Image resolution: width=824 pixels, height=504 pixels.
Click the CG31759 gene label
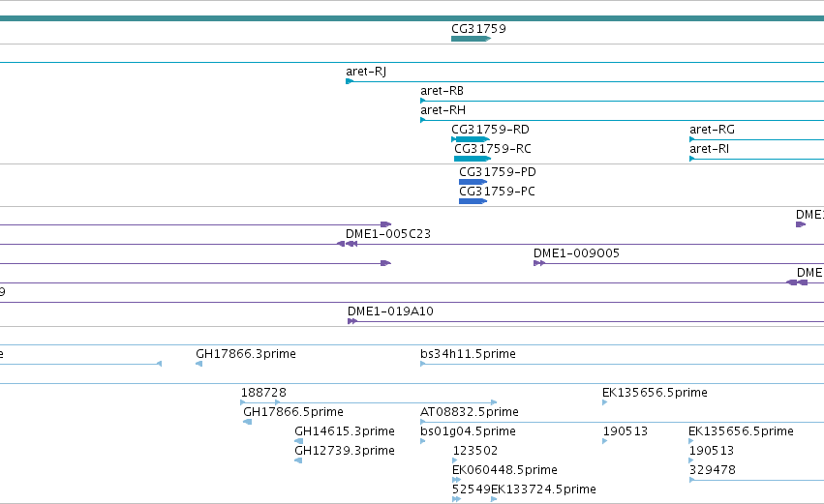(x=478, y=29)
